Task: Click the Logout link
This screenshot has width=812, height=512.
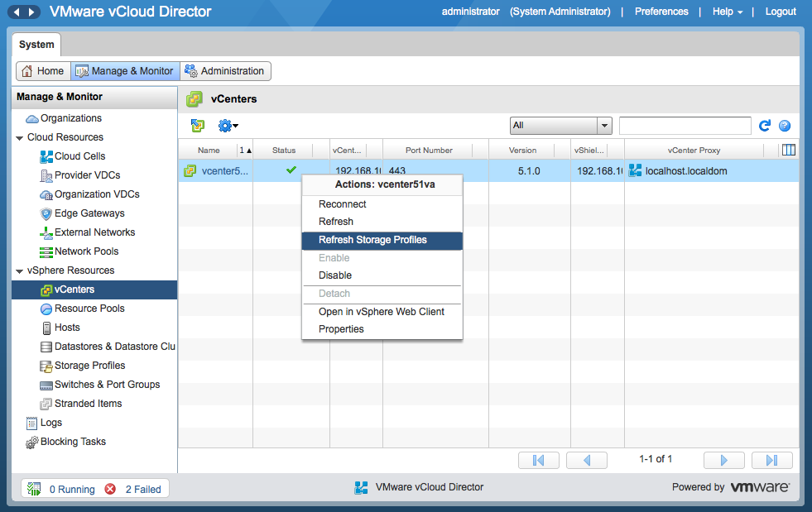Action: pyautogui.click(x=781, y=12)
